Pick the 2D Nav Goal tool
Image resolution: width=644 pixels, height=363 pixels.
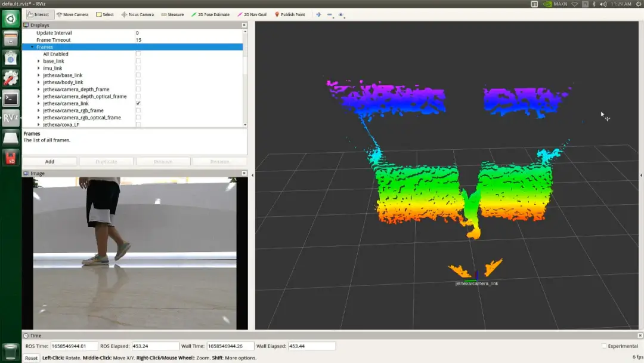pyautogui.click(x=252, y=14)
